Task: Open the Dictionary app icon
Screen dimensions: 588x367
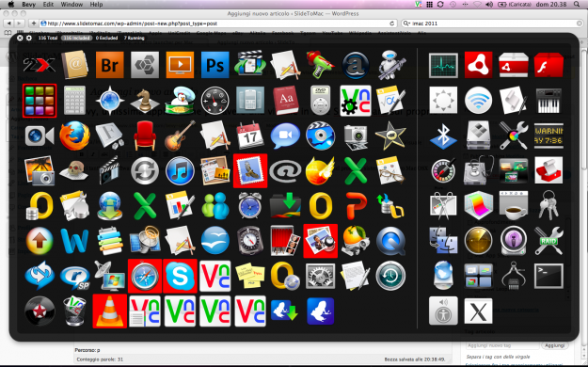Action: coord(285,100)
